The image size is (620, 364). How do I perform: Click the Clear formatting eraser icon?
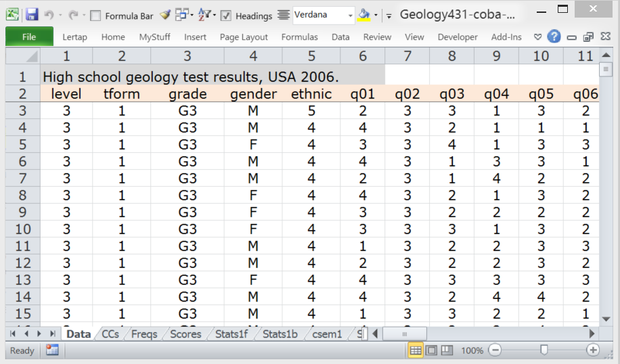pyautogui.click(x=165, y=14)
